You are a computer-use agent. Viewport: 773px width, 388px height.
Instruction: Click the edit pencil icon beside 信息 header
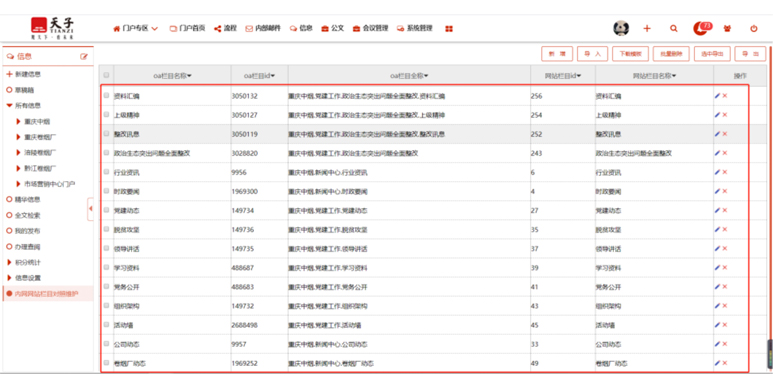click(x=84, y=57)
